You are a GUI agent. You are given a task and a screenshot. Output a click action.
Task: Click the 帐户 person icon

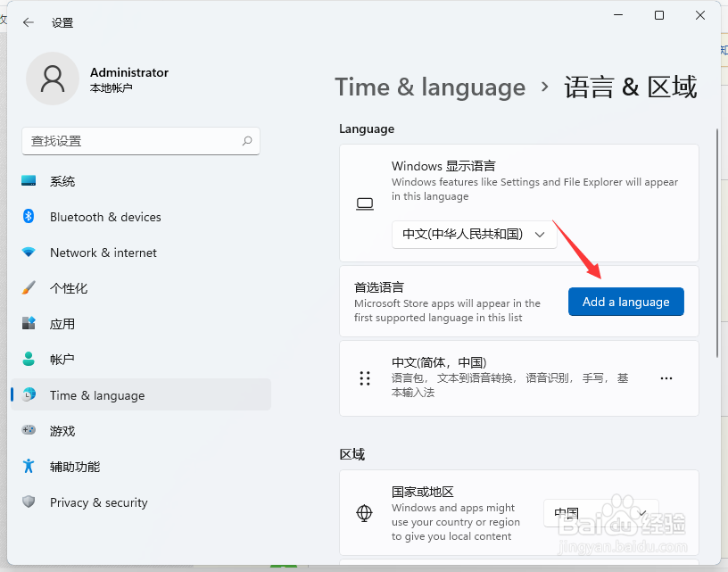[29, 359]
